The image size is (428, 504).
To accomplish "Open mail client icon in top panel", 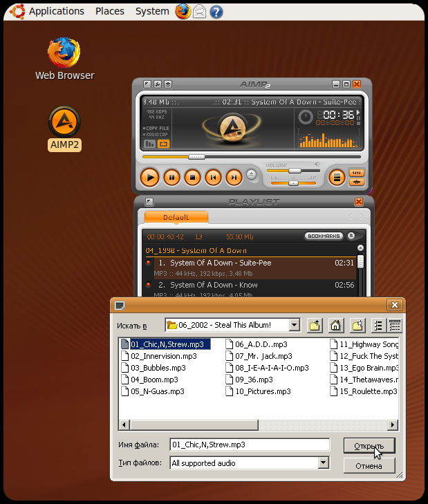I will [199, 12].
